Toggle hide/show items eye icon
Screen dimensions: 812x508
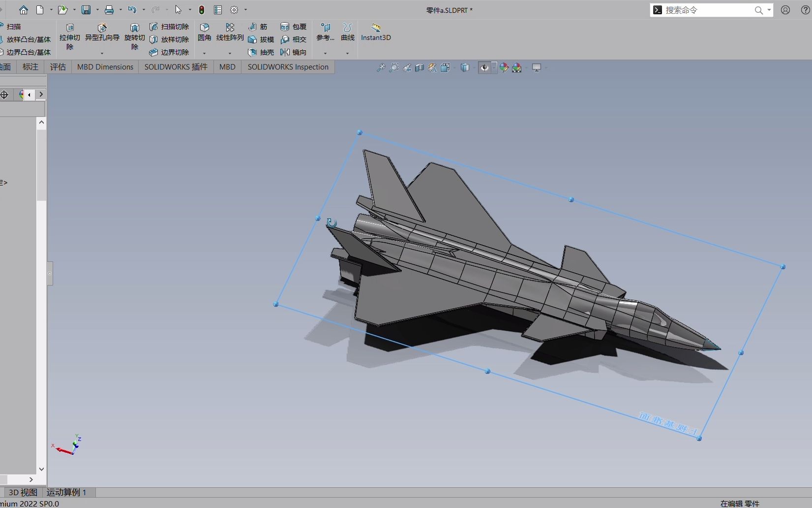[x=484, y=67]
